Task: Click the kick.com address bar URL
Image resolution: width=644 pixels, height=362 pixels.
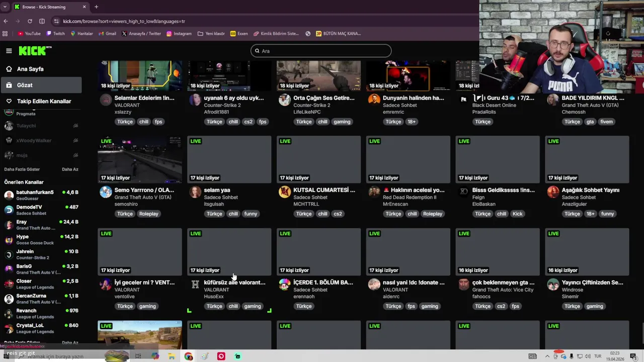Action: click(x=124, y=21)
